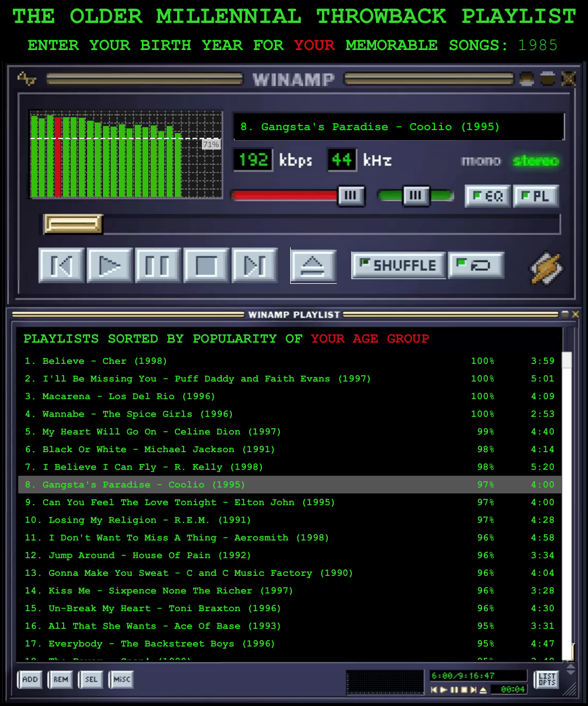The image size is (588, 706).
Task: Toggle the EQ equalizer button
Action: [487, 196]
